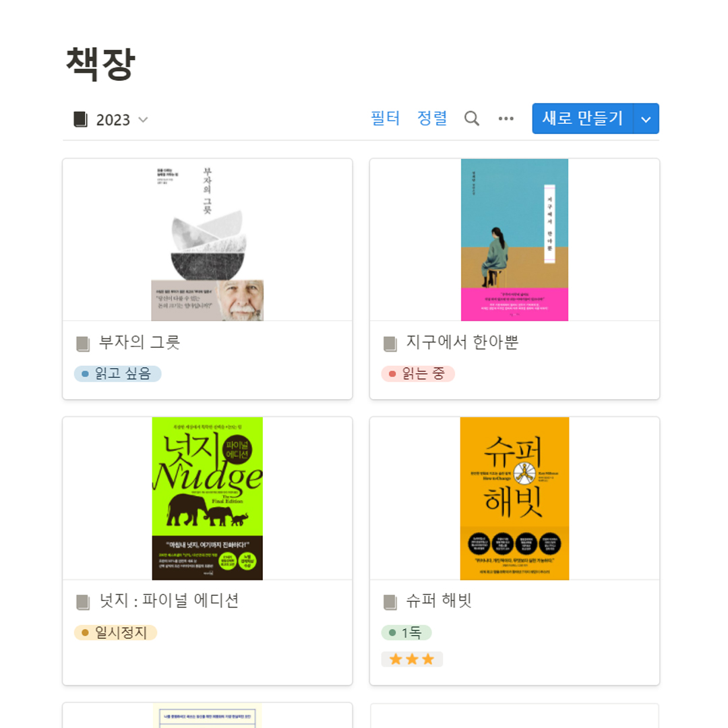Click the 새로 만들기 button
This screenshot has height=728, width=728.
pos(582,119)
